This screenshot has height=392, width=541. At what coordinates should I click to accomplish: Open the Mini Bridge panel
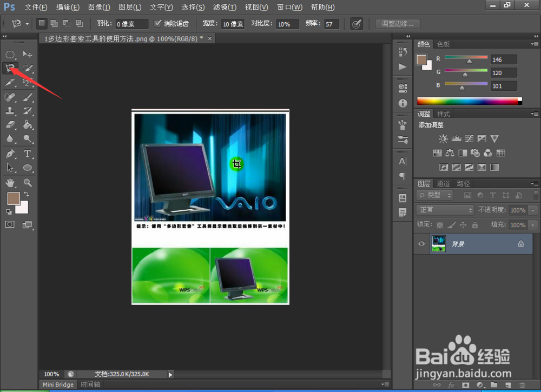tap(58, 384)
